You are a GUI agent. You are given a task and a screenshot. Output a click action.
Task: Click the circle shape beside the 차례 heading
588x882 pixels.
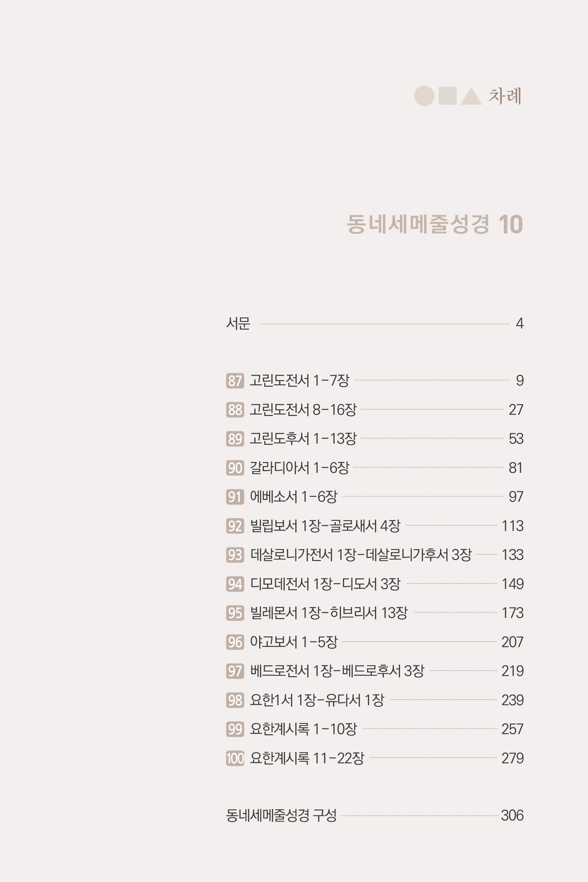424,96
